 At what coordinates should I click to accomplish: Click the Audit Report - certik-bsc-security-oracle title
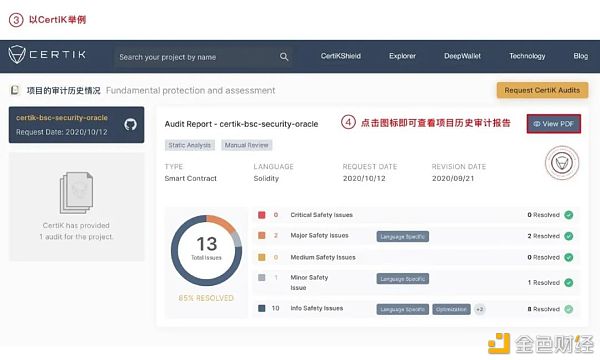(241, 124)
